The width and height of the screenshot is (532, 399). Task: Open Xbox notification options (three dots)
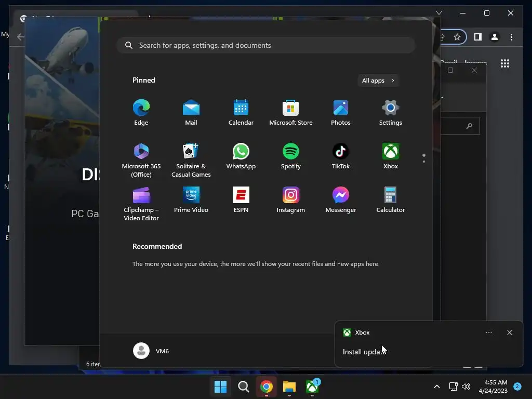tap(488, 332)
